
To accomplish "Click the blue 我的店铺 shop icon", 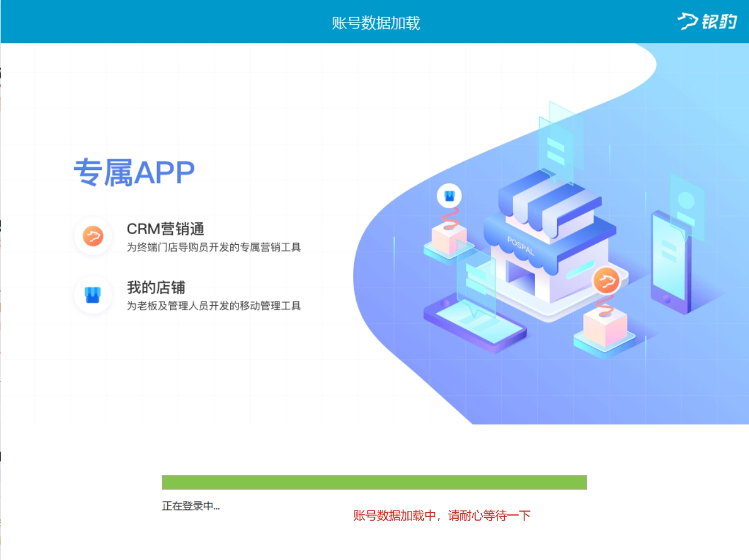I will click(93, 294).
